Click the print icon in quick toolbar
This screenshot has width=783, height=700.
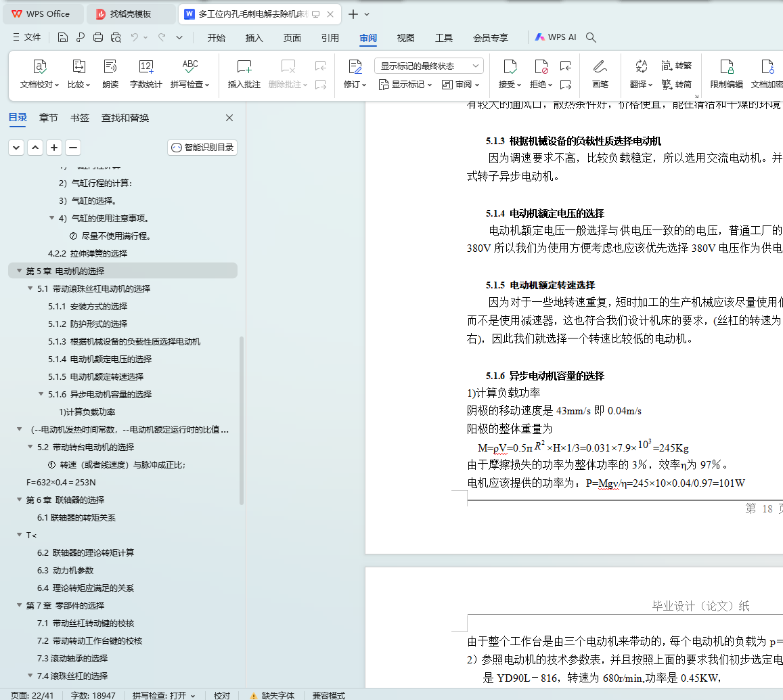[98, 37]
